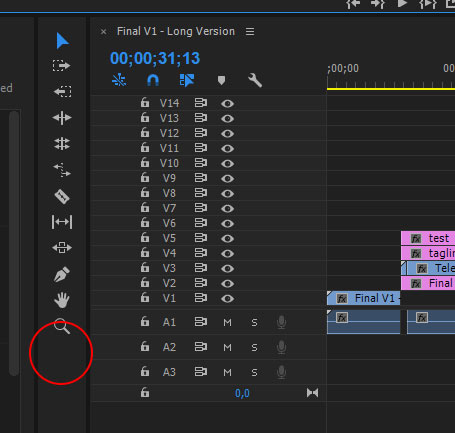The height and width of the screenshot is (433, 455).
Task: Hide track V5 with eye icon
Action: 227,239
